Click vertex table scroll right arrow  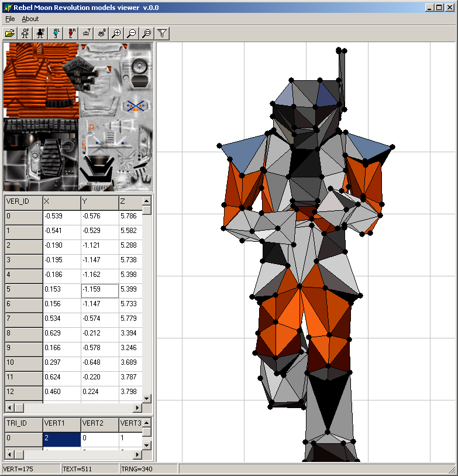coord(137,407)
